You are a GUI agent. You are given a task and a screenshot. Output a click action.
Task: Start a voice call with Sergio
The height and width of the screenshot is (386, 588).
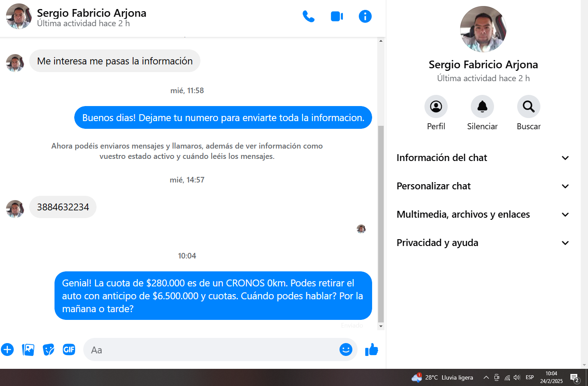tap(308, 16)
